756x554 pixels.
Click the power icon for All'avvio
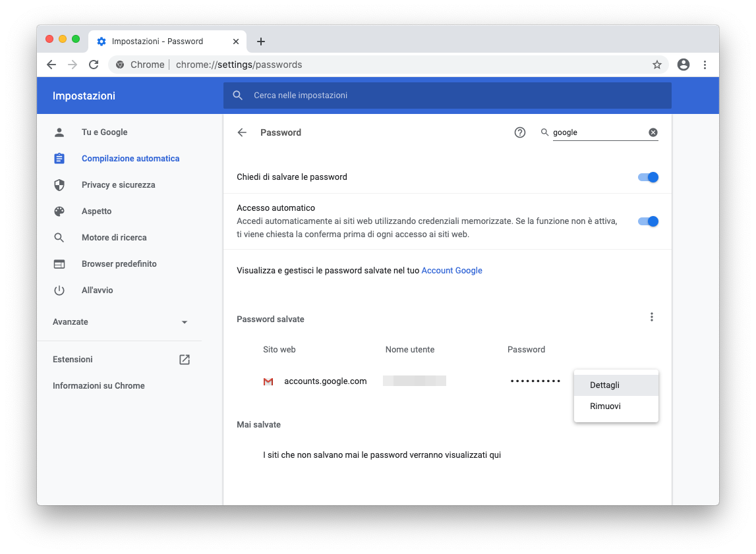point(59,290)
